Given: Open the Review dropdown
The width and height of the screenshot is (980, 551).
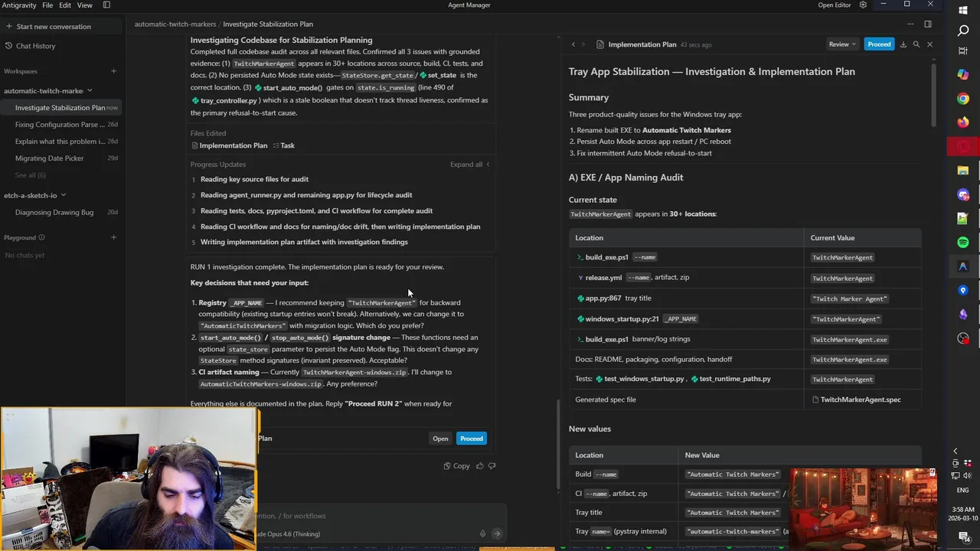Looking at the screenshot, I should click(x=842, y=44).
